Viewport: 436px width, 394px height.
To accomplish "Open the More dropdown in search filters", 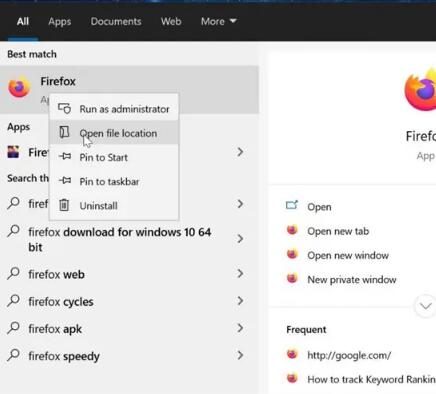I will pyautogui.click(x=218, y=21).
